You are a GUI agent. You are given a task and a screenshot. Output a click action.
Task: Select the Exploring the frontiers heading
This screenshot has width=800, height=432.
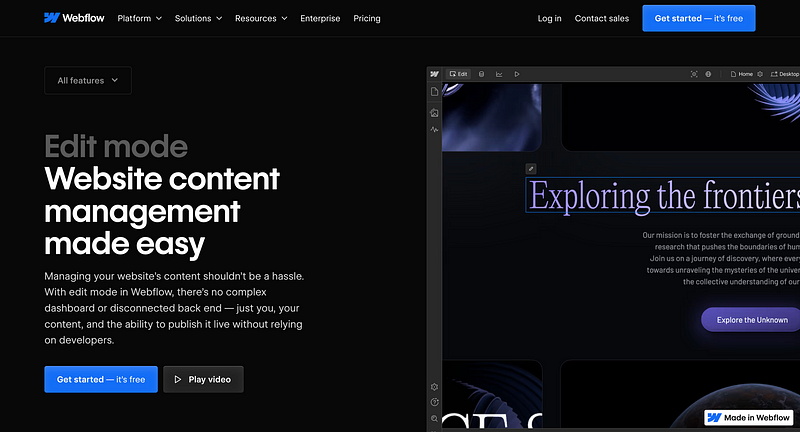point(663,195)
